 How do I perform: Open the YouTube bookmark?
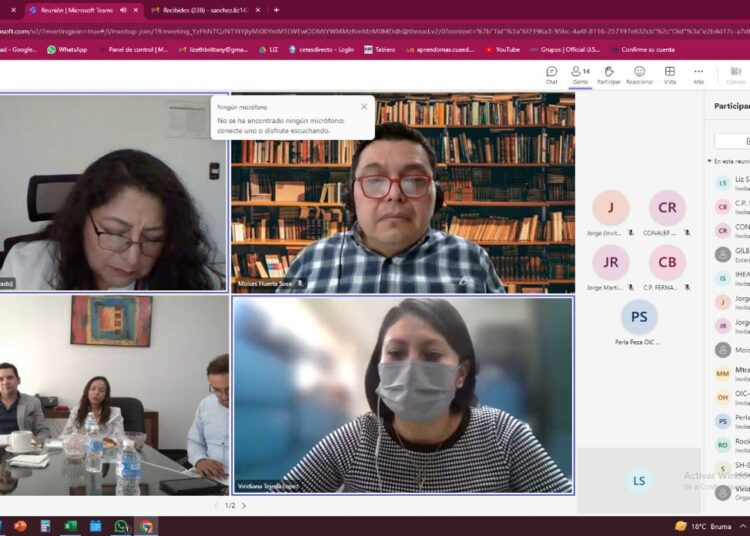[x=502, y=49]
